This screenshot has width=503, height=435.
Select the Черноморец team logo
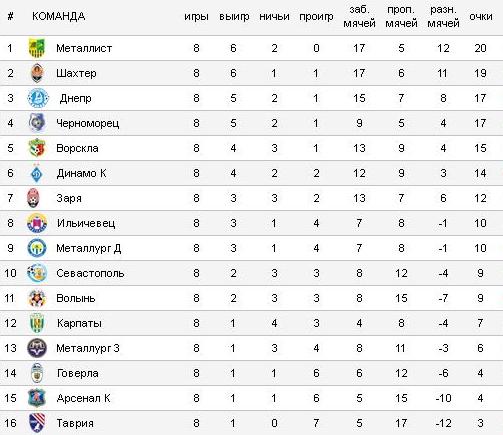(37, 123)
